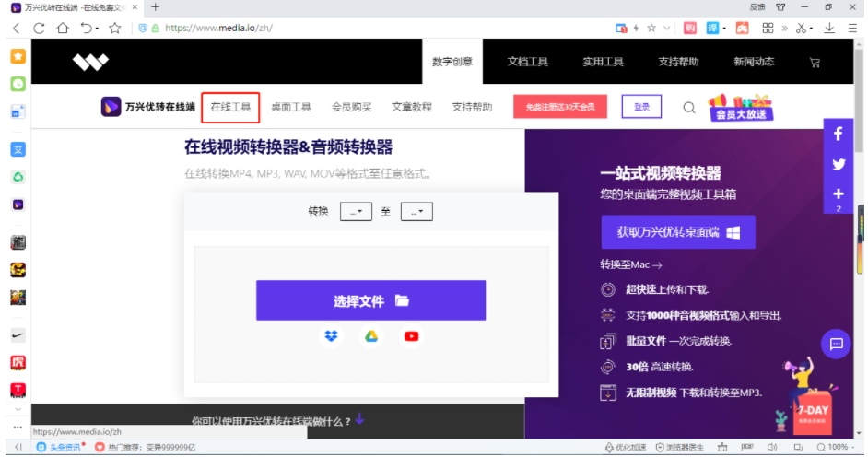Share the page via Twitter icon

[x=839, y=164]
